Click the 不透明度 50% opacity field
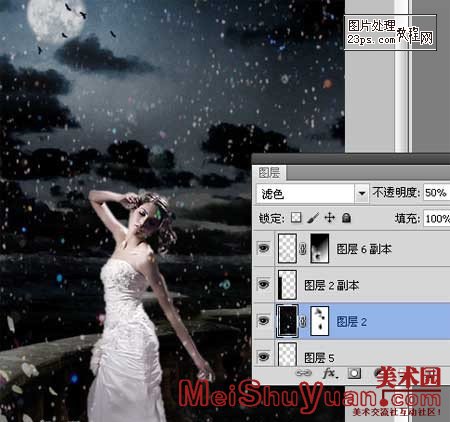450x422 pixels. coord(436,193)
